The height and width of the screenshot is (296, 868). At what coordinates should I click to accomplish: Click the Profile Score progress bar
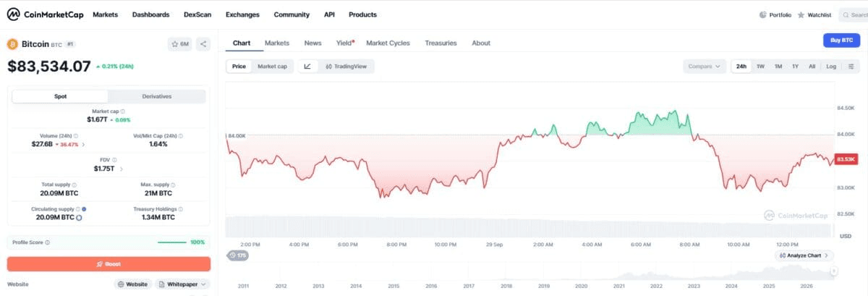point(171,242)
